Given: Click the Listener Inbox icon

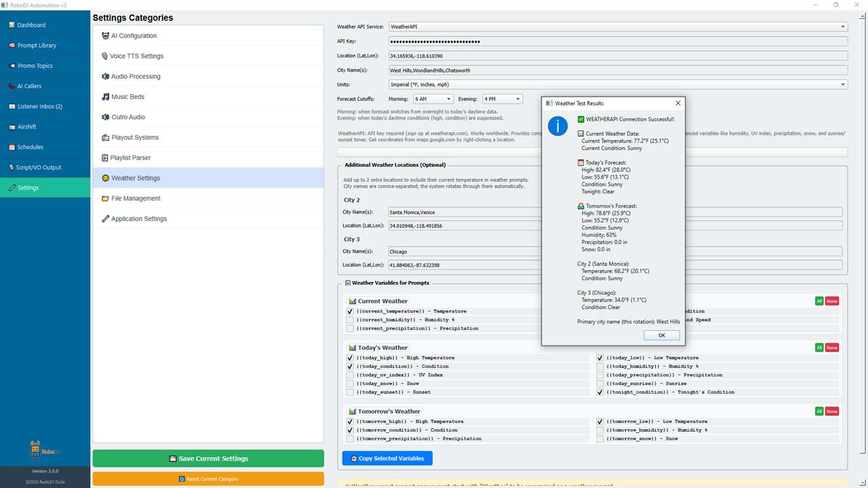Looking at the screenshot, I should 12,106.
